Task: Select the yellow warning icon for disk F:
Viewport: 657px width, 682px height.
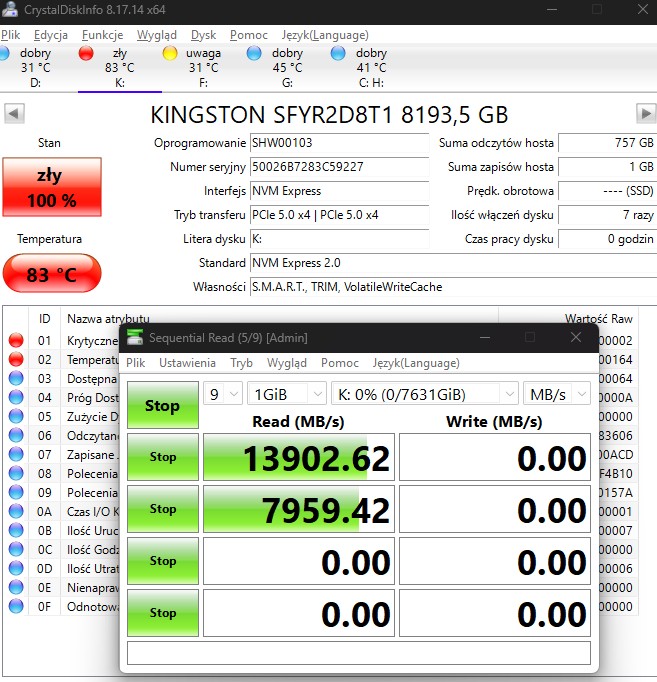Action: coord(170,53)
